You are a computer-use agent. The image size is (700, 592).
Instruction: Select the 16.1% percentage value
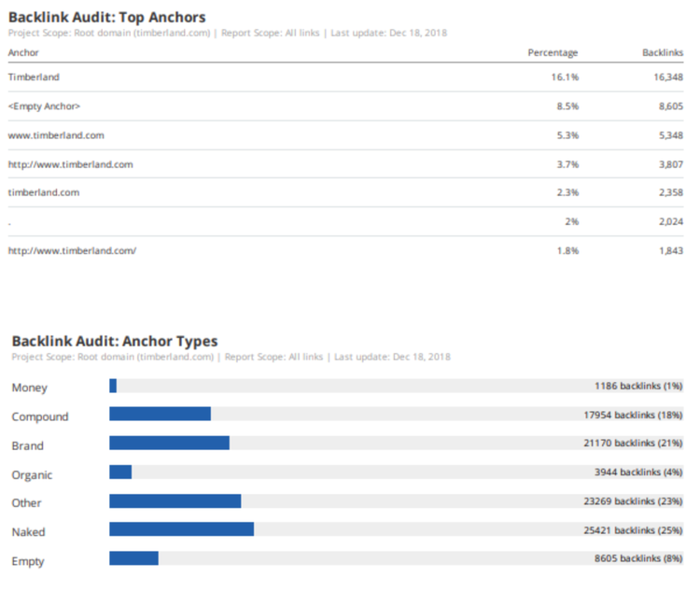(x=565, y=78)
